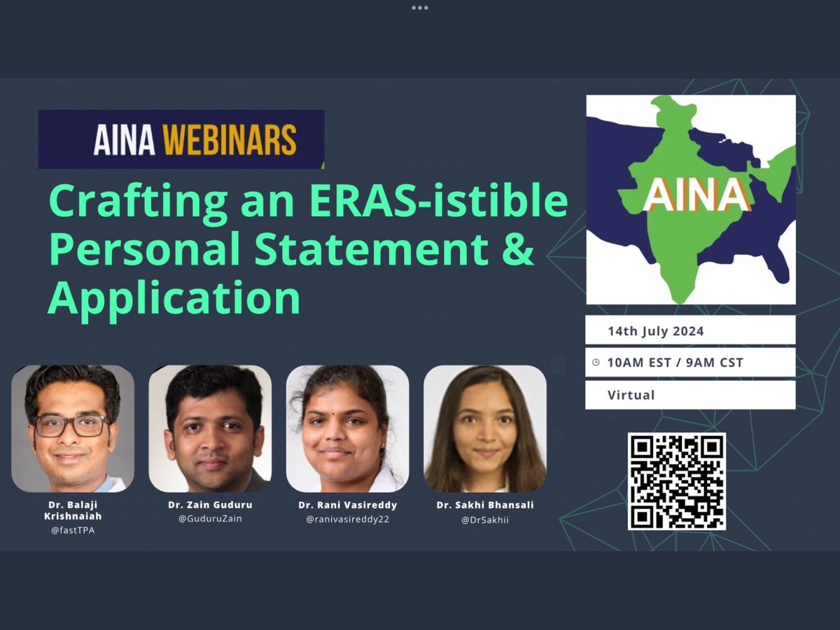Click the QR code image

tap(676, 481)
